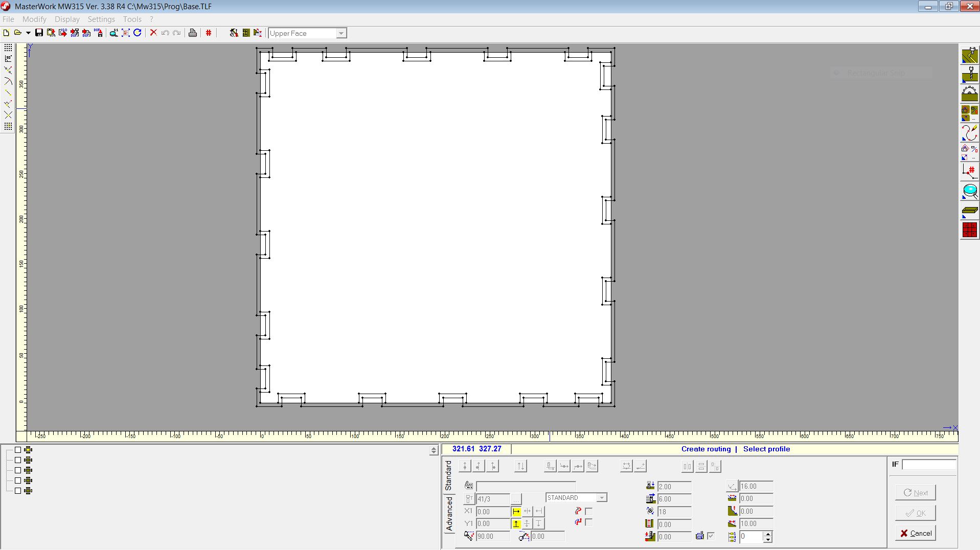The height and width of the screenshot is (550, 980).
Task: Toggle the red grid hash icon
Action: point(209,33)
